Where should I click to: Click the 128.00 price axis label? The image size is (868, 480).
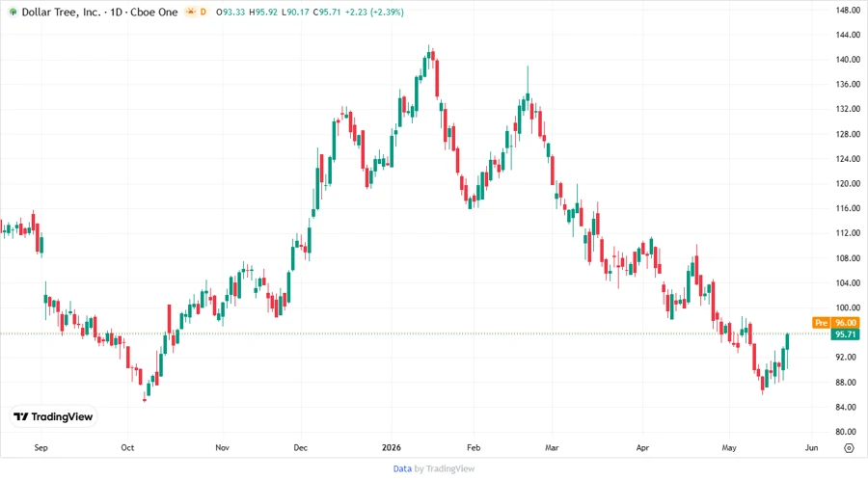tap(848, 134)
